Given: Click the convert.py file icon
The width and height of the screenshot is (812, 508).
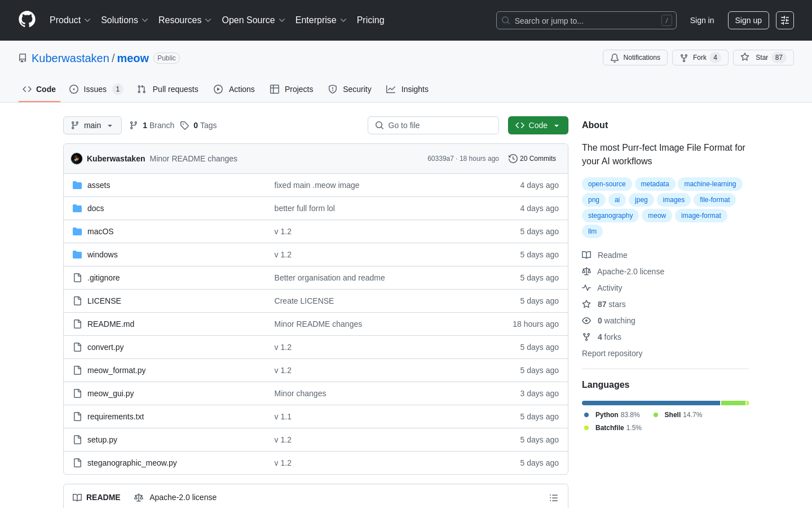Looking at the screenshot, I should [x=77, y=347].
